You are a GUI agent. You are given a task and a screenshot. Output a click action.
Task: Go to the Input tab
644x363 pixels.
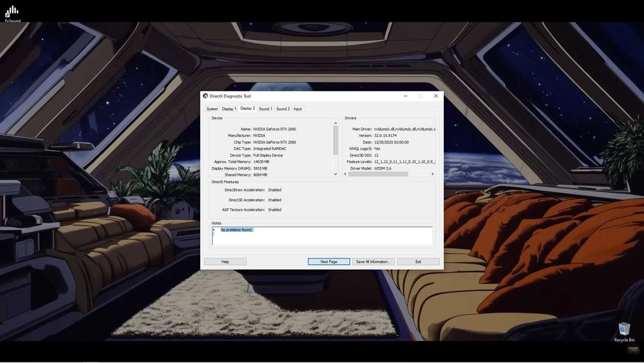(298, 109)
